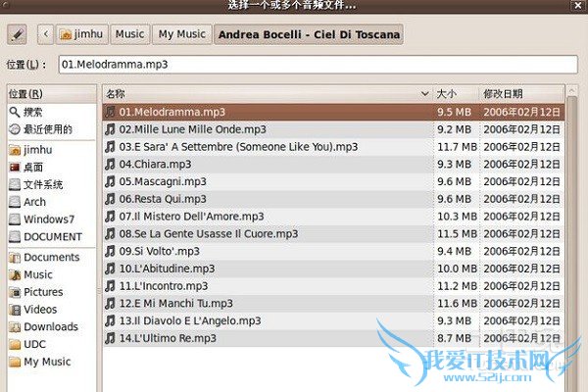Go to jimhu folder in path bar
The width and height of the screenshot is (588, 392).
click(81, 34)
